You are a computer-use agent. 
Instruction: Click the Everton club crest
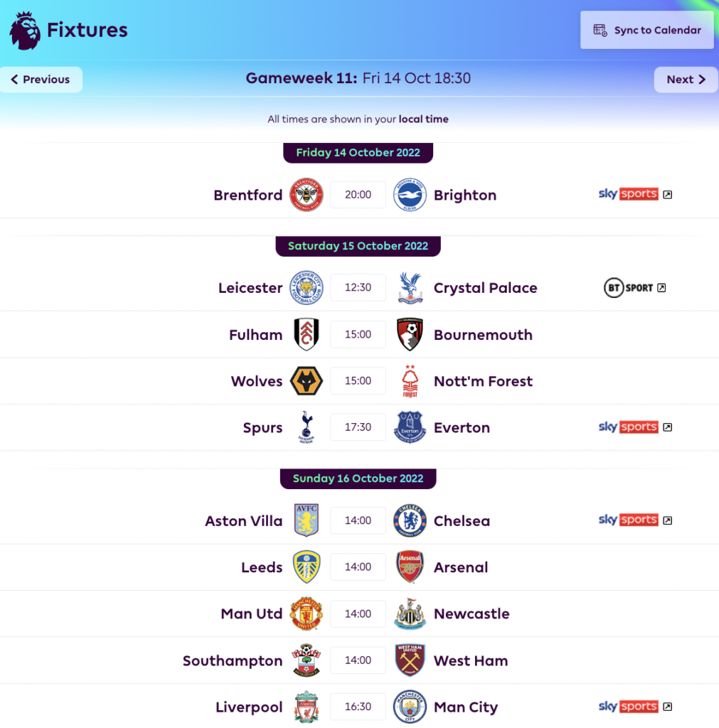[x=410, y=427]
